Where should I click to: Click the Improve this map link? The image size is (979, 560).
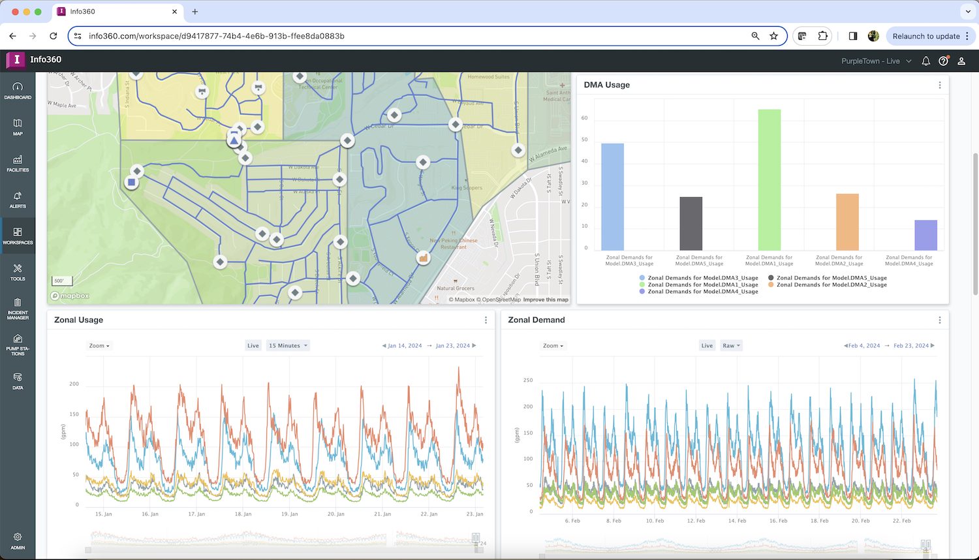[546, 300]
